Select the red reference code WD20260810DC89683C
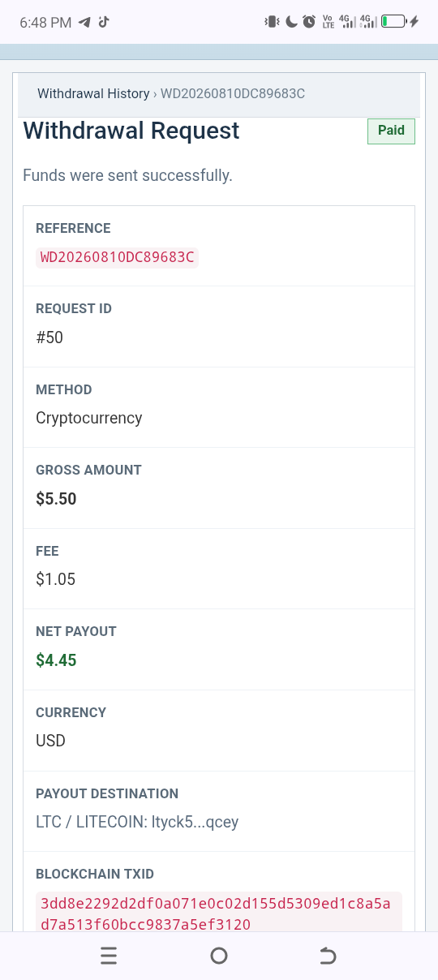 coord(118,257)
